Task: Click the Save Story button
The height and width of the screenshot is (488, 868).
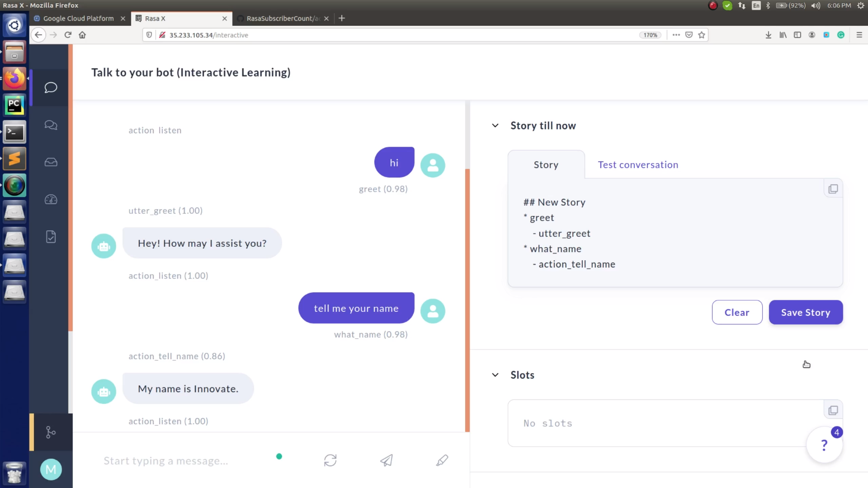Action: pyautogui.click(x=806, y=312)
